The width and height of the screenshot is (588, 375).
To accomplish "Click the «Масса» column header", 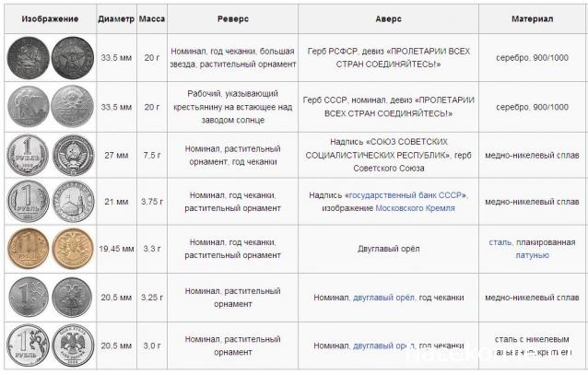I will [x=152, y=18].
